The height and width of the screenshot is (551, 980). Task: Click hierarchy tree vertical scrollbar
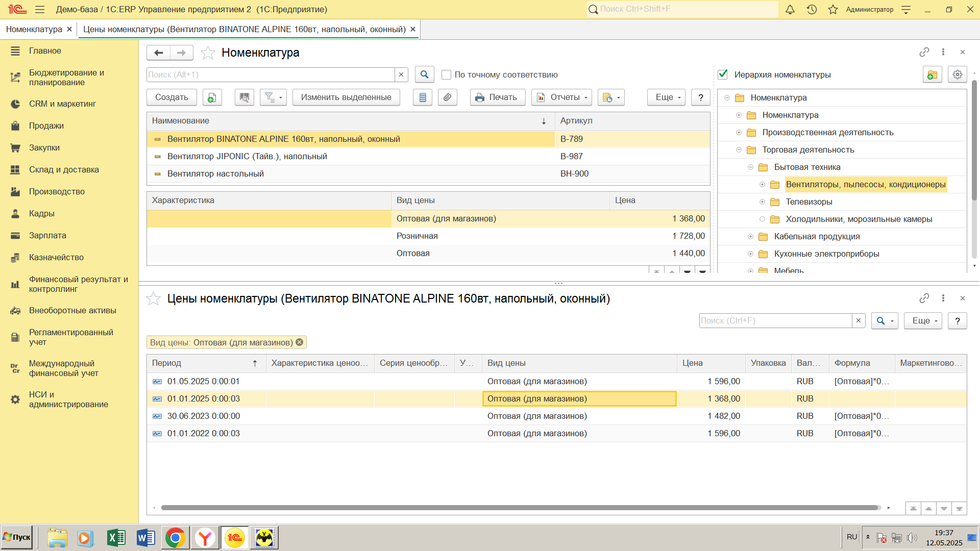pos(974,140)
